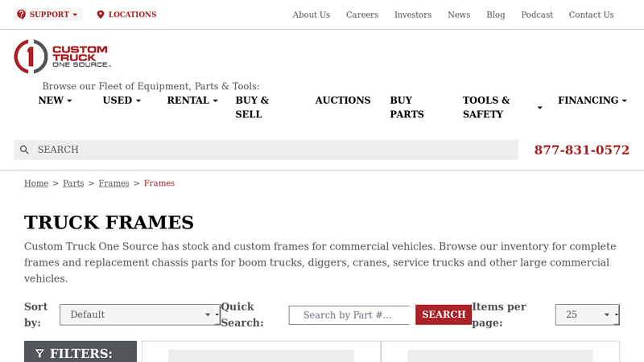Open the Sort by Default dropdown

click(x=139, y=315)
